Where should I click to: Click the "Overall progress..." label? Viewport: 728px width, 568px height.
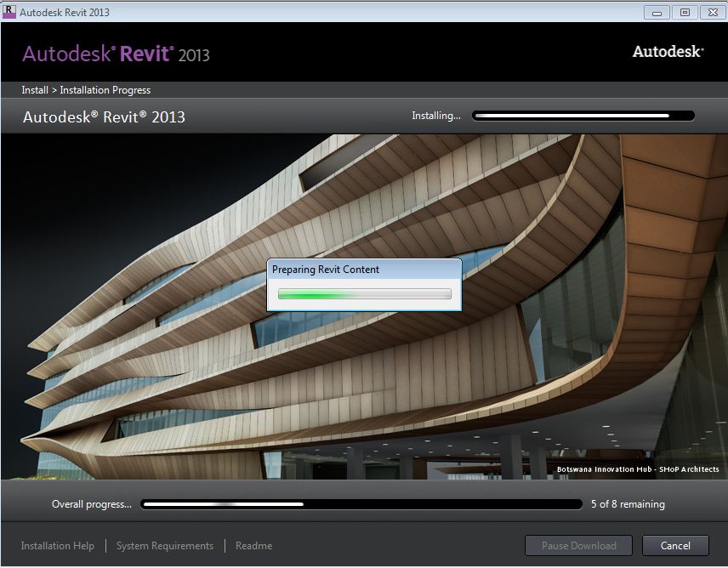coord(92,504)
